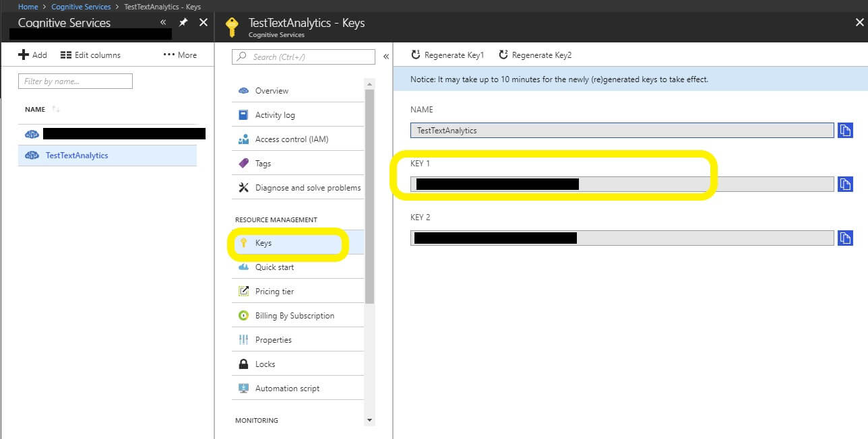The width and height of the screenshot is (868, 439).
Task: Click the 'Cognitive Services' blade title
Action: pyautogui.click(x=64, y=22)
